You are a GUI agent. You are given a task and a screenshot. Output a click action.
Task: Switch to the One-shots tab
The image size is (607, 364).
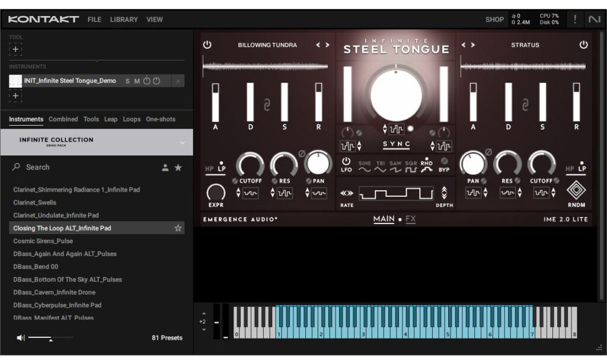[161, 119]
